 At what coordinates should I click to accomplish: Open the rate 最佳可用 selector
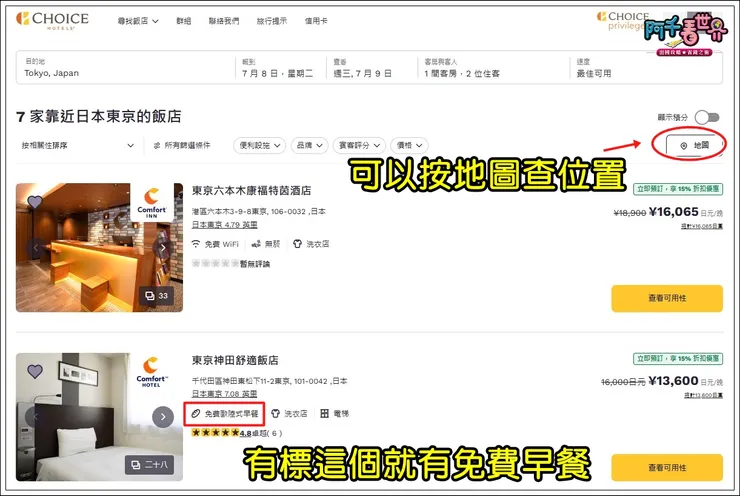click(646, 68)
